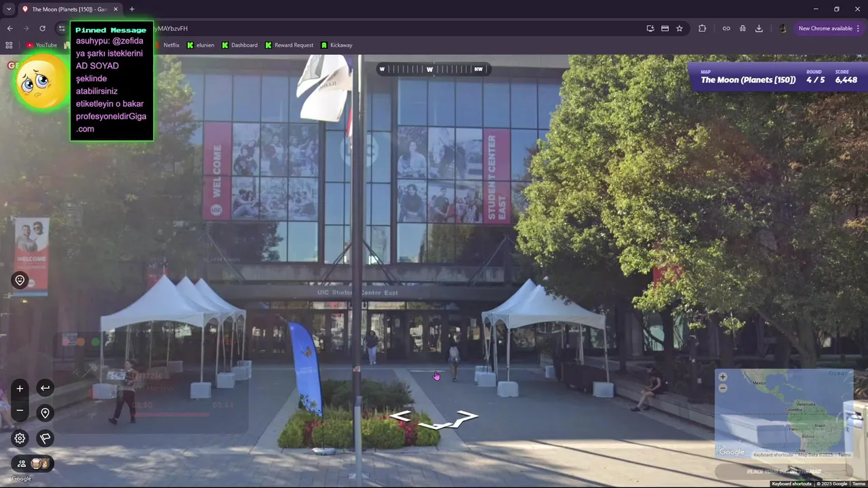Viewport: 868px width, 488px height.
Task: Click the red song progress bar overlay
Action: (171, 414)
